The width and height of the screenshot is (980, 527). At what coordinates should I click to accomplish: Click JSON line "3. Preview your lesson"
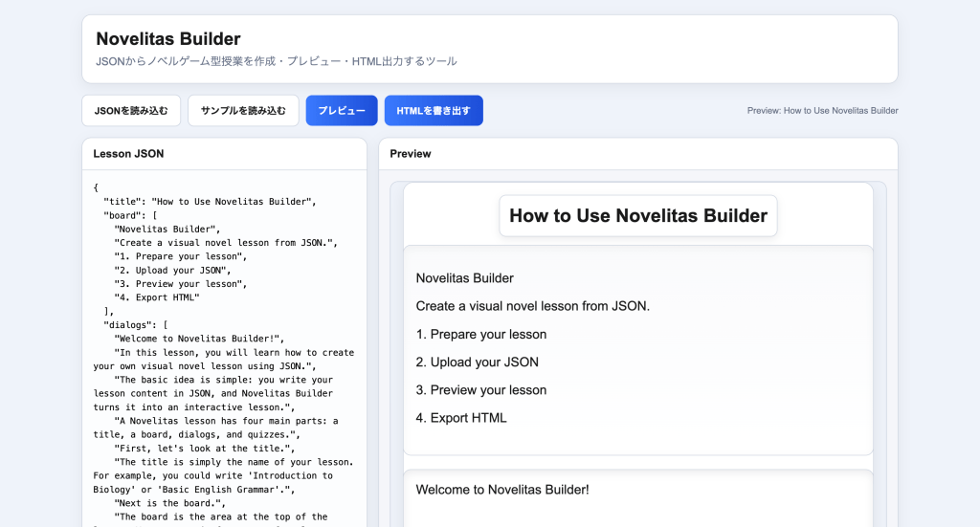click(181, 283)
